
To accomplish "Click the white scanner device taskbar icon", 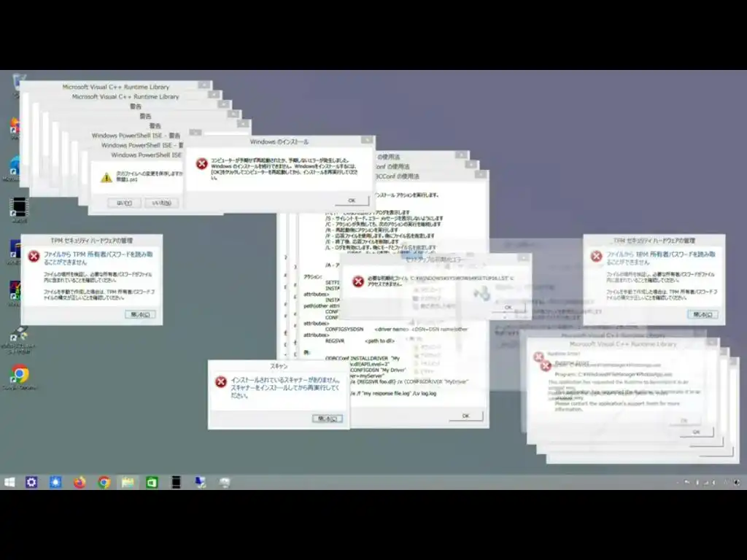I will [x=225, y=483].
